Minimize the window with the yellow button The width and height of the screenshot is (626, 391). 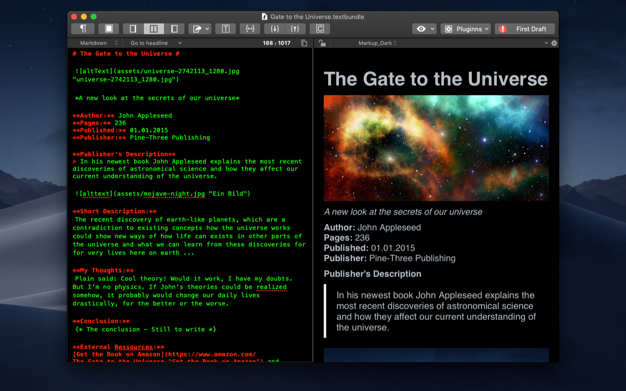point(84,16)
